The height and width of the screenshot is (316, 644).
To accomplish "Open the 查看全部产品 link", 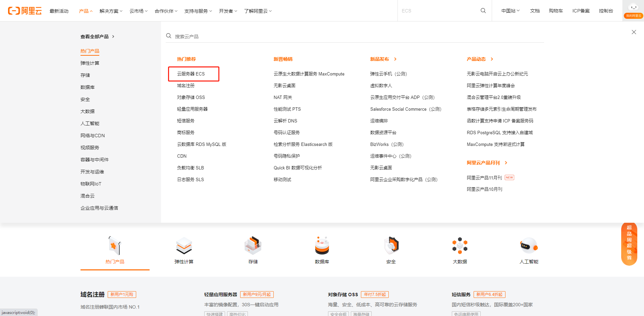I will point(95,37).
